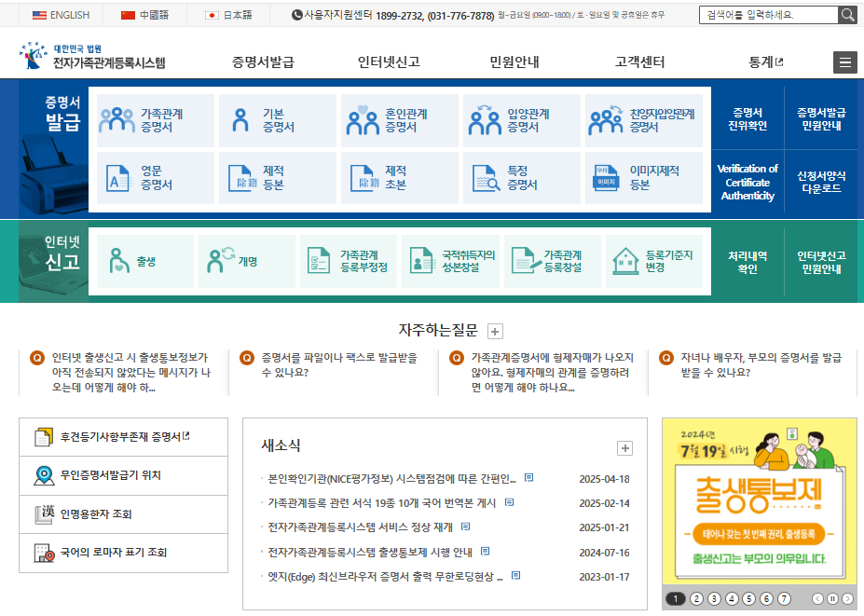864x616 pixels.
Task: Go to banner slide 5
Action: pos(748,598)
